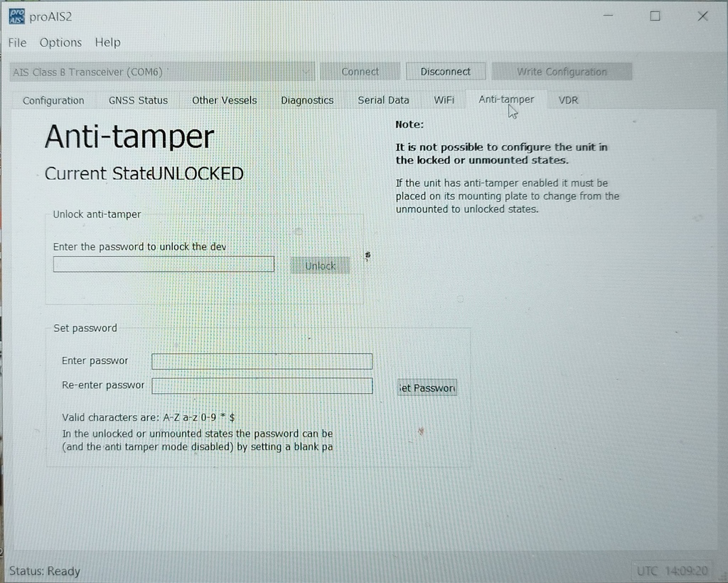Click the Write Configuration button
The width and height of the screenshot is (728, 583).
click(x=562, y=72)
